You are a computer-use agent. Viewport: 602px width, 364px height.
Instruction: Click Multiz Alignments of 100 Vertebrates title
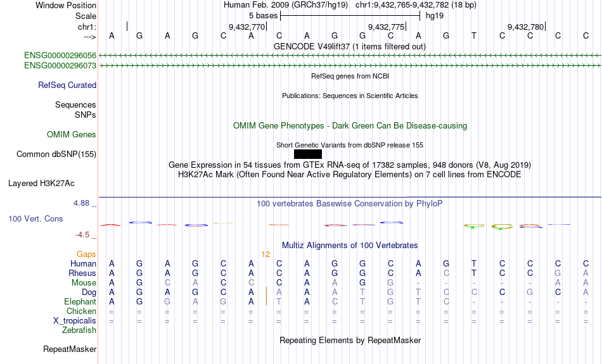(x=350, y=245)
